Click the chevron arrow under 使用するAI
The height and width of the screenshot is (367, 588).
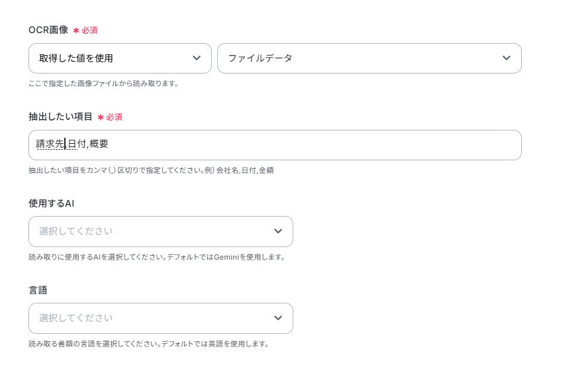click(278, 231)
